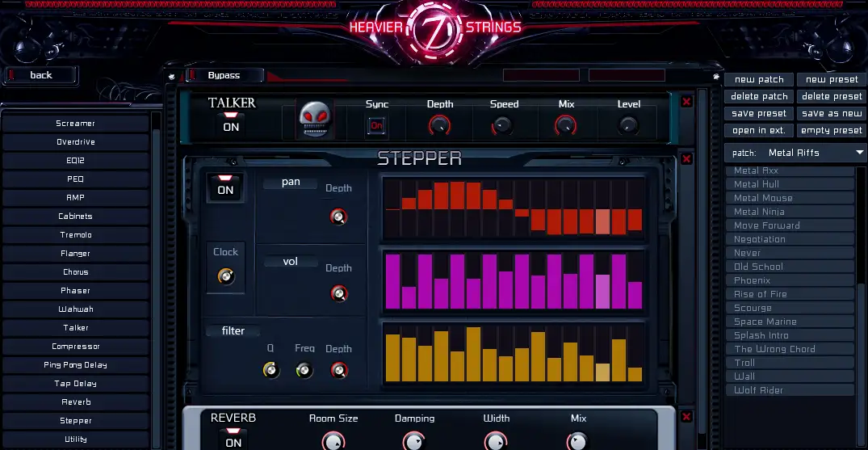
Task: Load the Wolf Rider preset
Action: [x=790, y=390]
